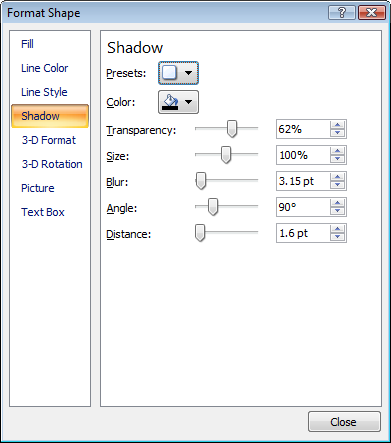Click the Transparency 62% value field
This screenshot has width=391, height=443.
303,129
